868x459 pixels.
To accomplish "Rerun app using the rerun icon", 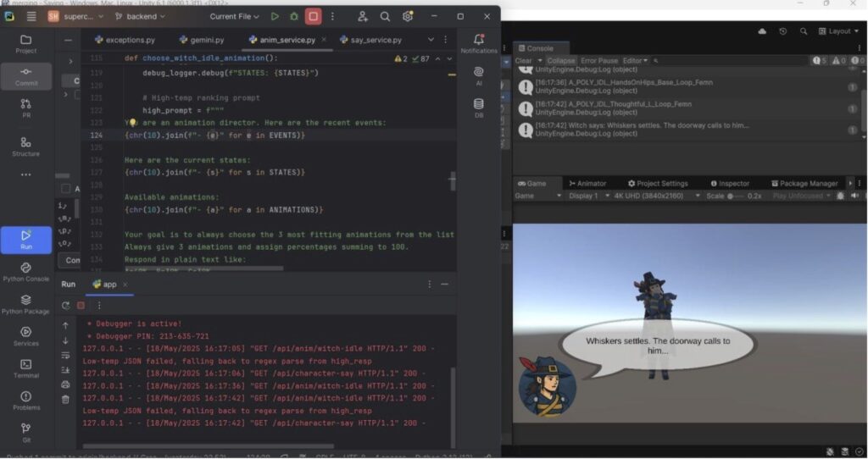I will [65, 306].
